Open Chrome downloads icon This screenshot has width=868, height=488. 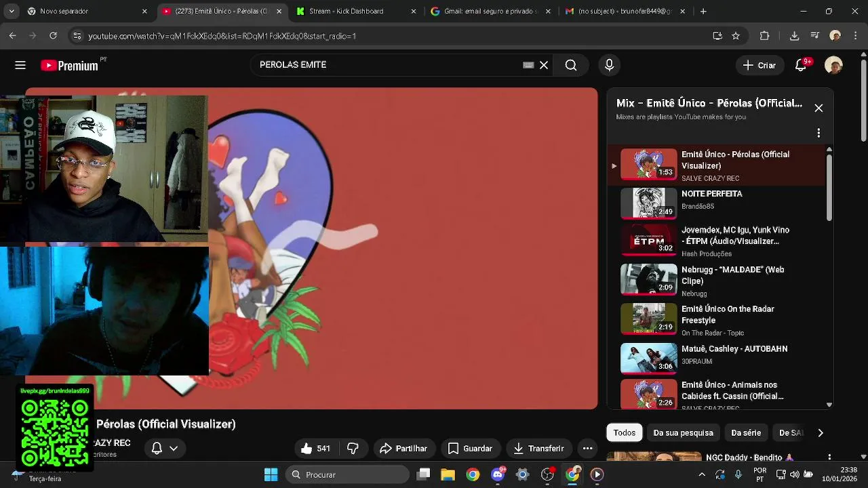click(x=794, y=36)
